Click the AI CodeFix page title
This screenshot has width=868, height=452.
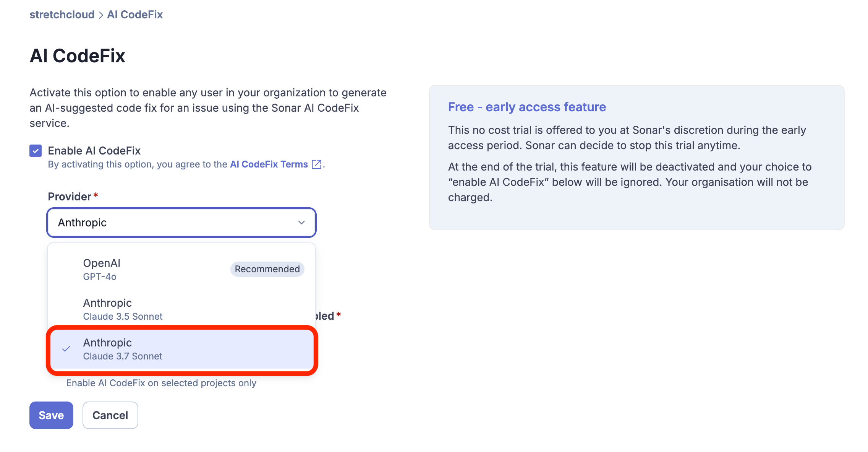point(78,56)
